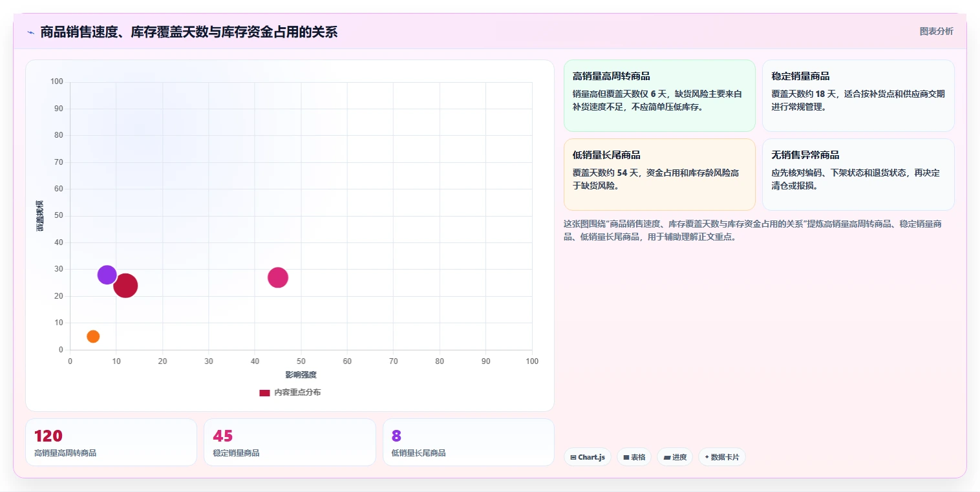Click the 表格 tag chip
980x492 pixels.
coord(634,457)
